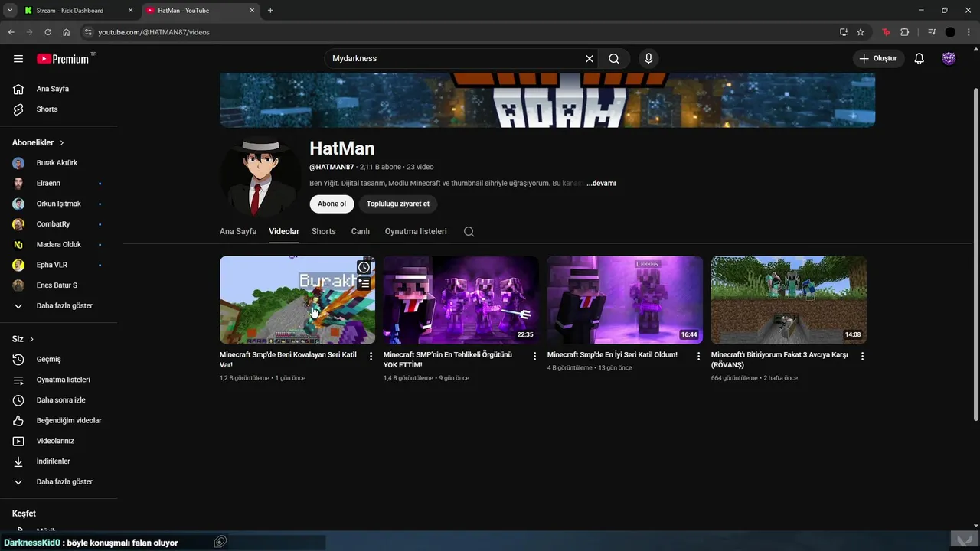Open options menu for RÖVANŞ video
Screen dimensions: 980x551
(863, 356)
